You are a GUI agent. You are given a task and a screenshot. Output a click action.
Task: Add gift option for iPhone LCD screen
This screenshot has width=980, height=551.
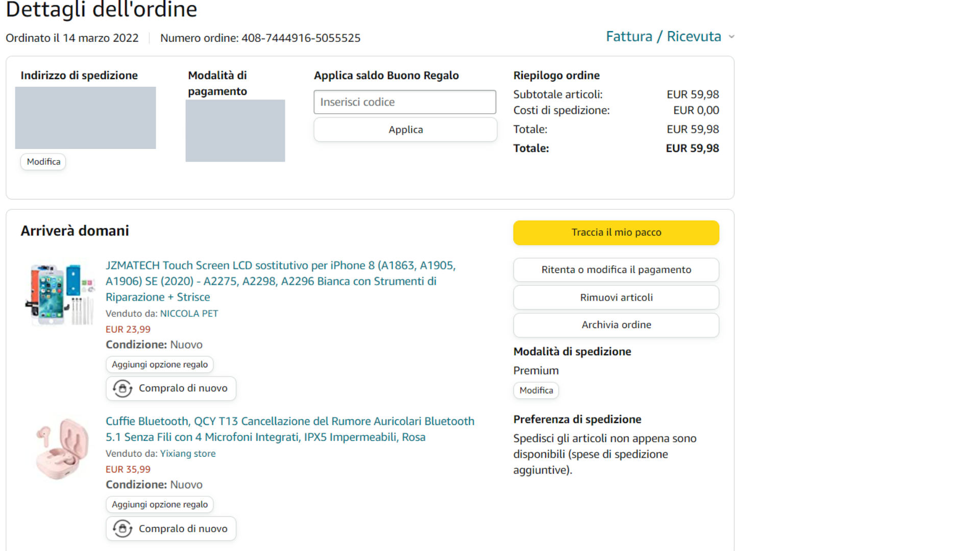[160, 365]
